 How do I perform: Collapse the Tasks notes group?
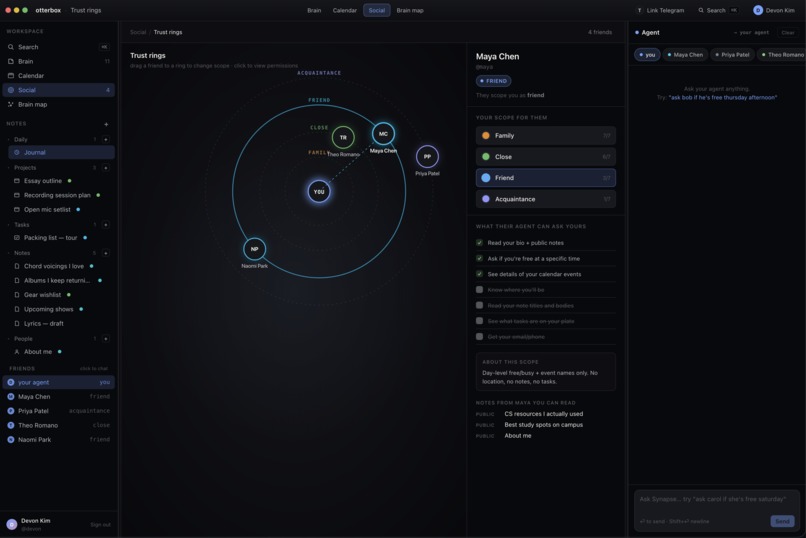coord(9,225)
